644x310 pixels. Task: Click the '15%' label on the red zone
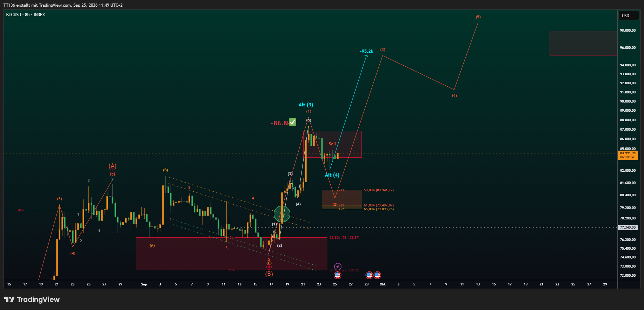point(232,270)
